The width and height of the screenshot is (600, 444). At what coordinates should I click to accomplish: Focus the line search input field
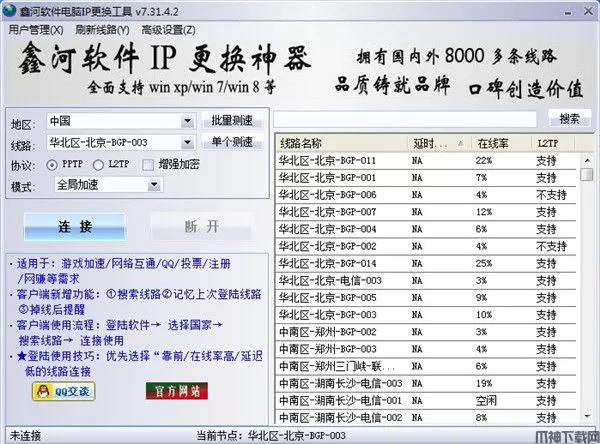pos(405,120)
